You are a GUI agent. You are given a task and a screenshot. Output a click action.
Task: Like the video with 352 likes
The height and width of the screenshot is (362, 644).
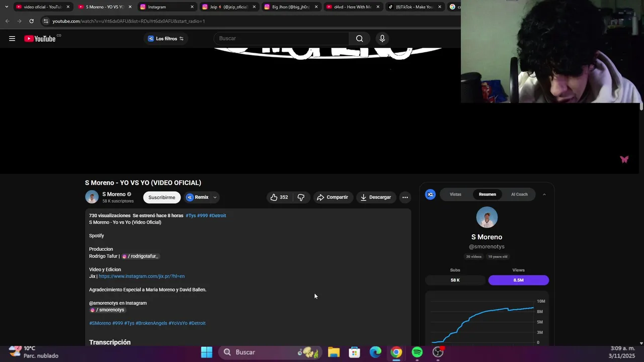[x=279, y=197]
